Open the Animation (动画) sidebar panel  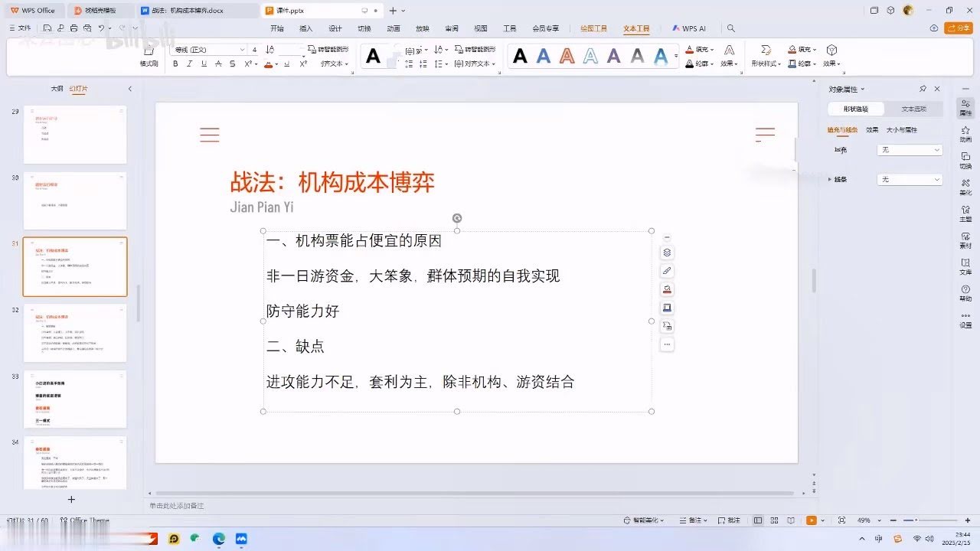(x=965, y=133)
